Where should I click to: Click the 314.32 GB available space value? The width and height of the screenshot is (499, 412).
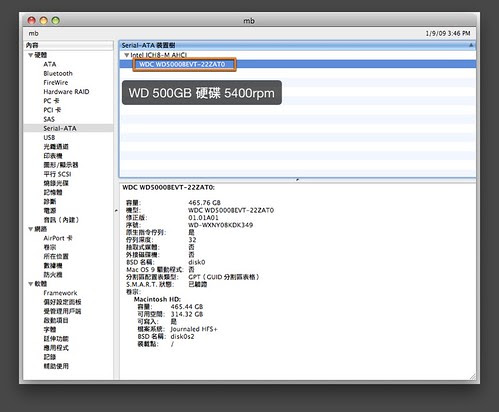(x=187, y=314)
